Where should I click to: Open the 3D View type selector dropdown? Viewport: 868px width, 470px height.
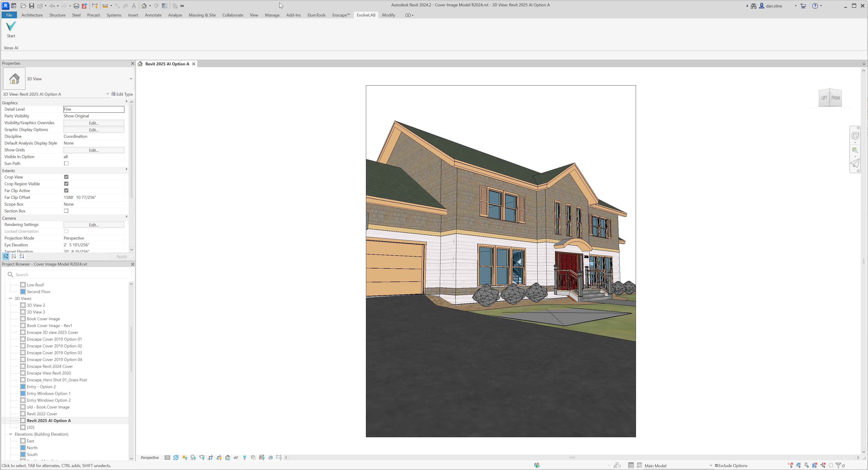[x=131, y=78]
